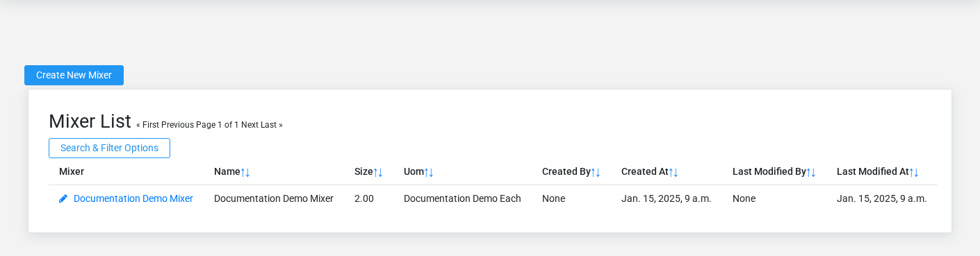Select Previous in the pagination
Image resolution: width=980 pixels, height=256 pixels.
tap(177, 125)
